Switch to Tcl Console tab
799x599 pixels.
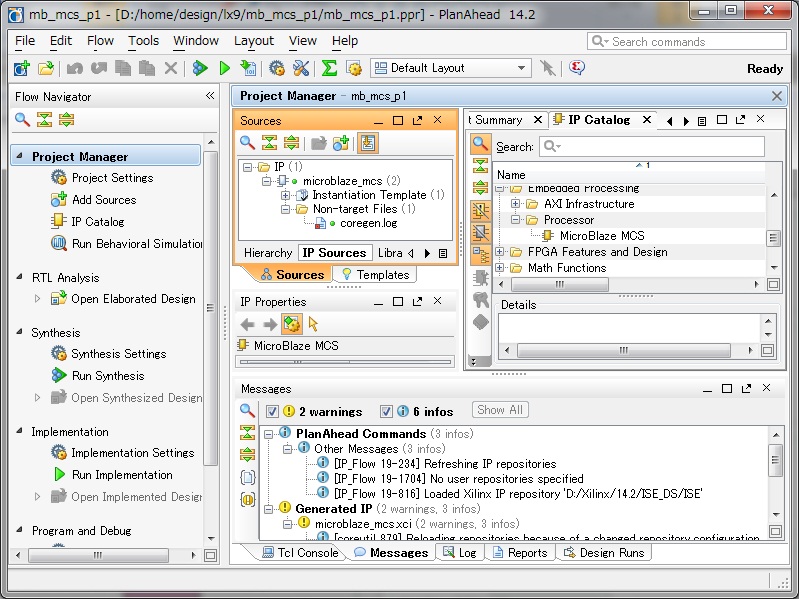coord(300,553)
